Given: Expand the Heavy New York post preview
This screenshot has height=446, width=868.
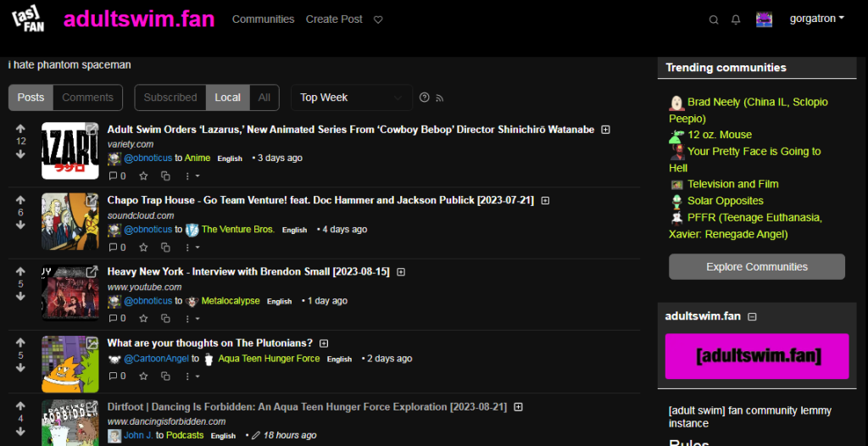Looking at the screenshot, I should point(401,272).
